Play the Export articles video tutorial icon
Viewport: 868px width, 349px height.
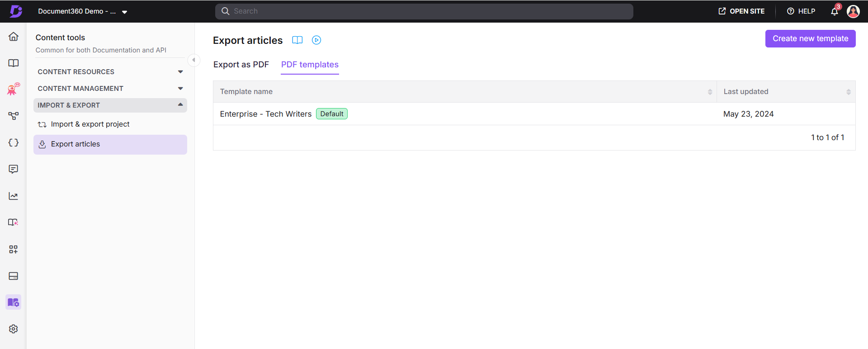click(316, 40)
